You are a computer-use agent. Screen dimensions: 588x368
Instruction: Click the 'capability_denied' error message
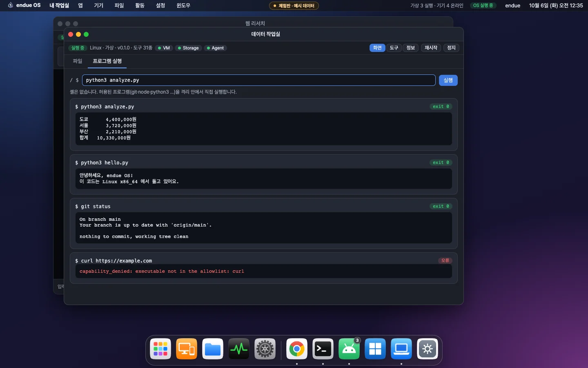pos(162,271)
